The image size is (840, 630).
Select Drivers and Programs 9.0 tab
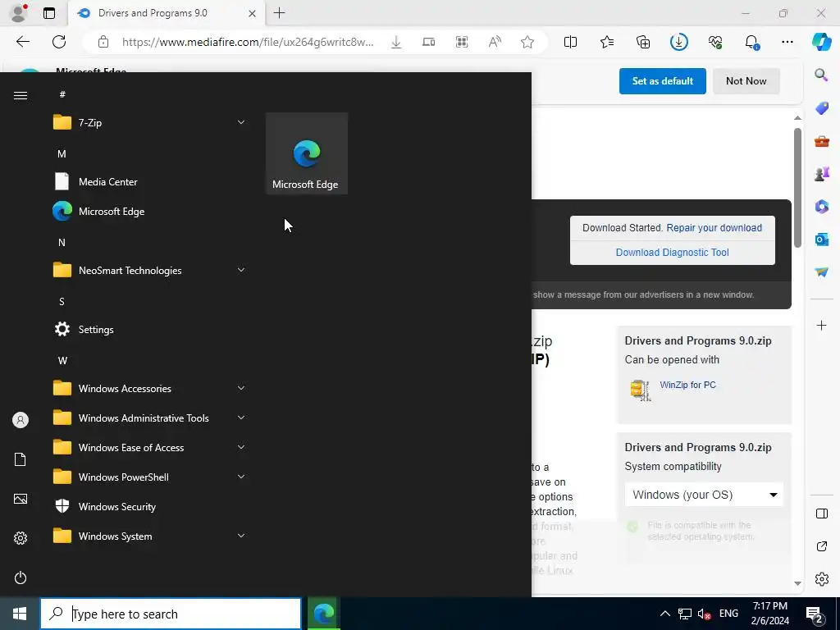tap(166, 13)
